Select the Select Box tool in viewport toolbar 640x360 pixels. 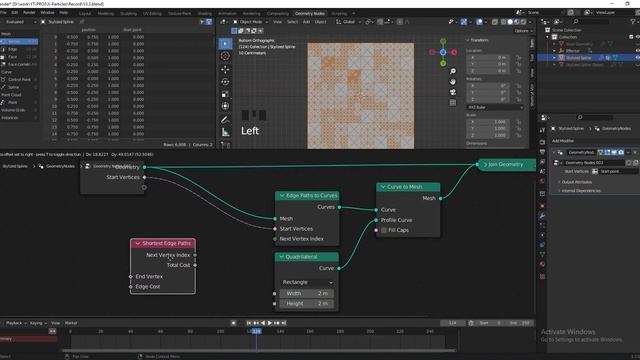pyautogui.click(x=225, y=44)
